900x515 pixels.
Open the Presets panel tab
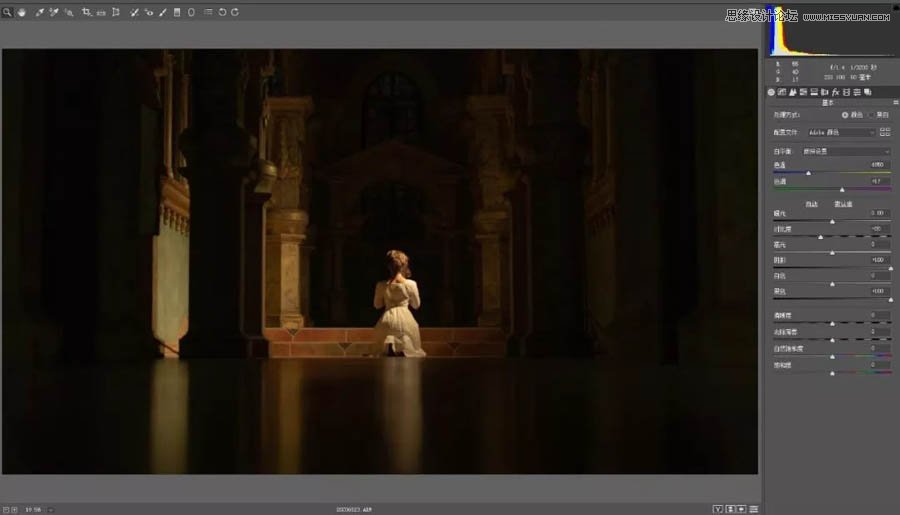pos(857,92)
